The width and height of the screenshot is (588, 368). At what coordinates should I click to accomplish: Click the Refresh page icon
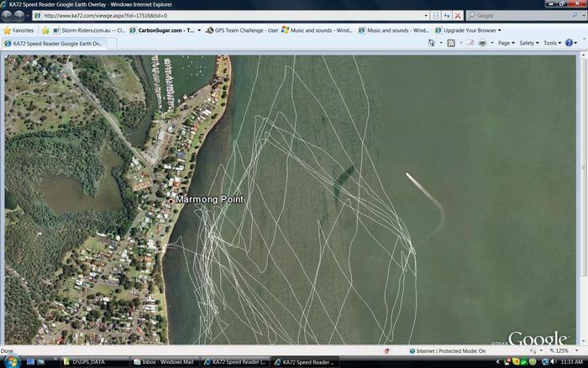(447, 15)
